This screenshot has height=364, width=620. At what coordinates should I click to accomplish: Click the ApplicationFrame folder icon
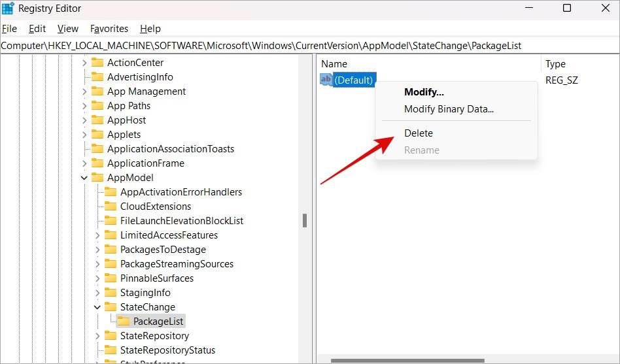click(97, 163)
